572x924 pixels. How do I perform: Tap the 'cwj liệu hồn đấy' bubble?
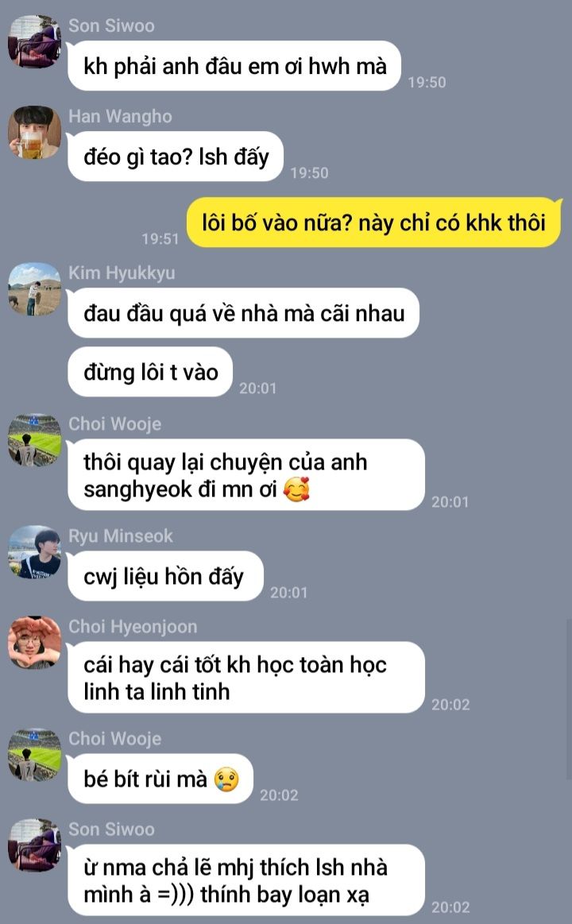tap(165, 576)
